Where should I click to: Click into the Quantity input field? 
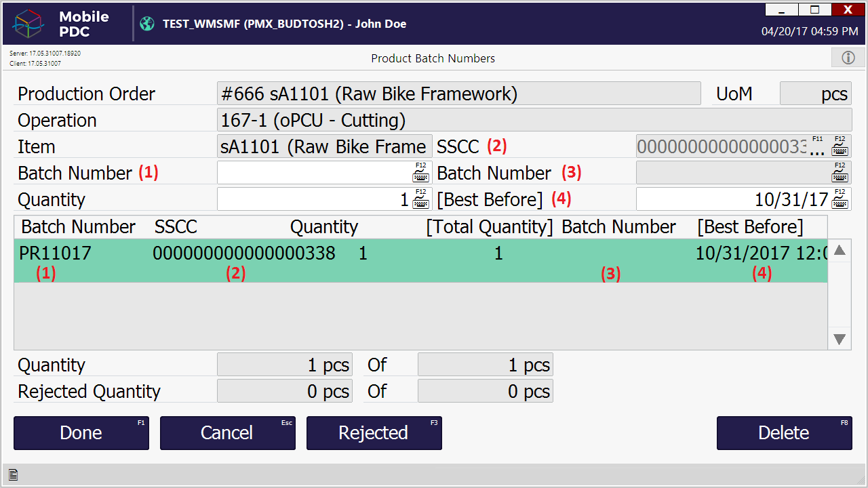pos(313,199)
